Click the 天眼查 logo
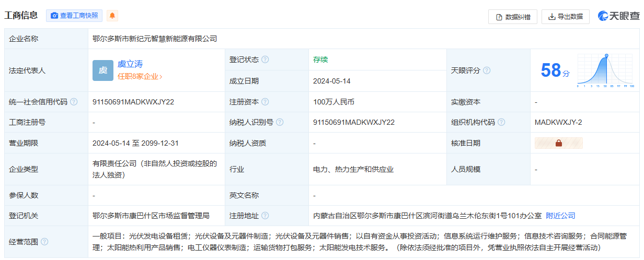The image size is (644, 260). [x=618, y=16]
